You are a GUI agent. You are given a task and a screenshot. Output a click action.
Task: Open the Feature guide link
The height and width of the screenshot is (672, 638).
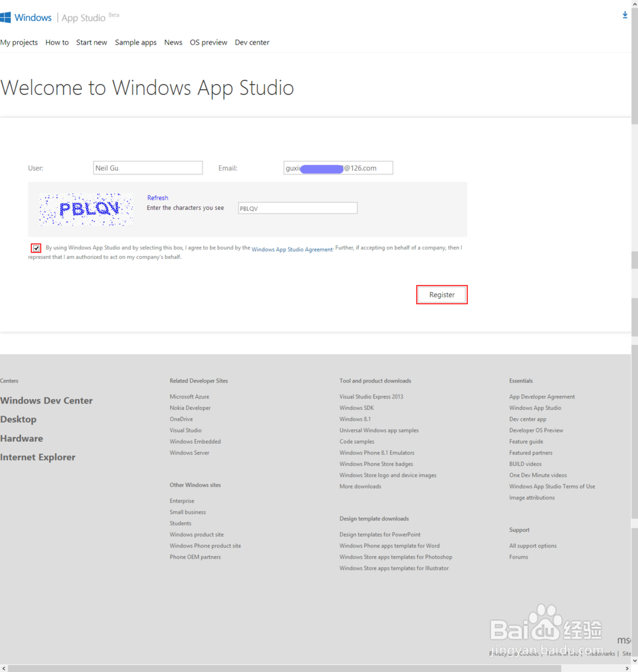526,441
